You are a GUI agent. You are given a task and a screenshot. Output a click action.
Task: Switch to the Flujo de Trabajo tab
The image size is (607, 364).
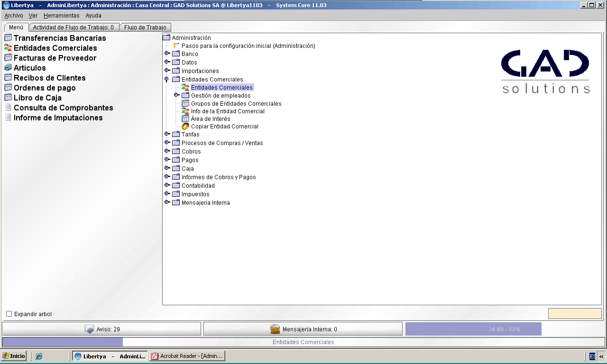point(145,27)
